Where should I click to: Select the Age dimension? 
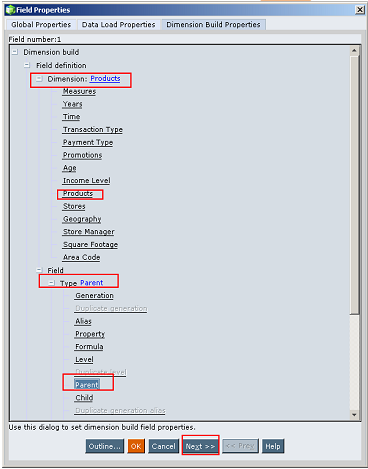pos(70,168)
